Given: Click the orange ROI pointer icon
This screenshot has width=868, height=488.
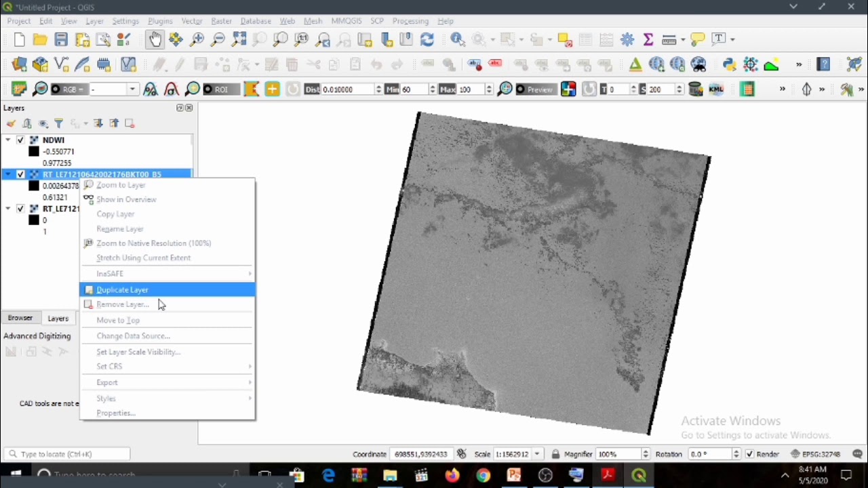Looking at the screenshot, I should coord(252,89).
